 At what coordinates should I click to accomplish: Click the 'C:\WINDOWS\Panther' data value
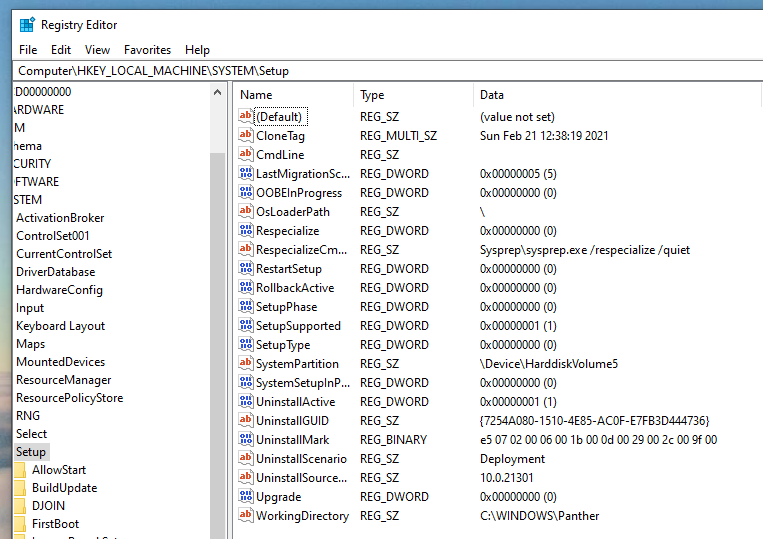pyautogui.click(x=540, y=516)
